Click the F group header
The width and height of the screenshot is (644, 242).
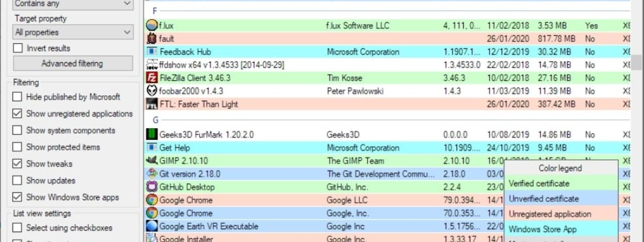pos(155,11)
